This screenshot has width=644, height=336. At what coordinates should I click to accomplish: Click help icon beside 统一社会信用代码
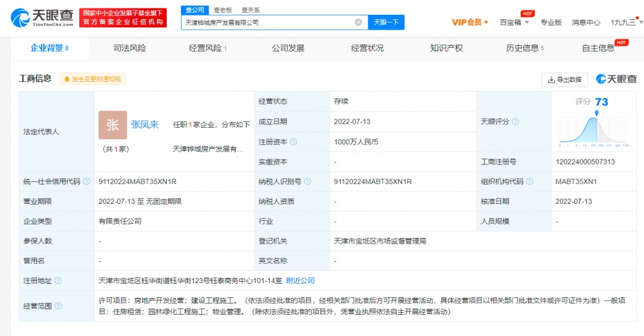point(86,182)
